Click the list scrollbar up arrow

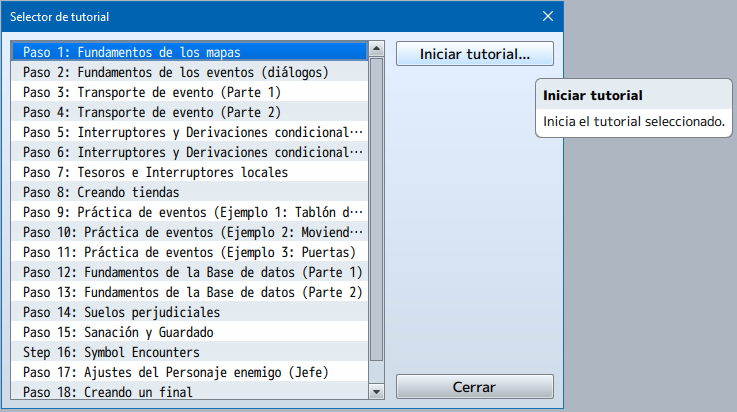376,48
